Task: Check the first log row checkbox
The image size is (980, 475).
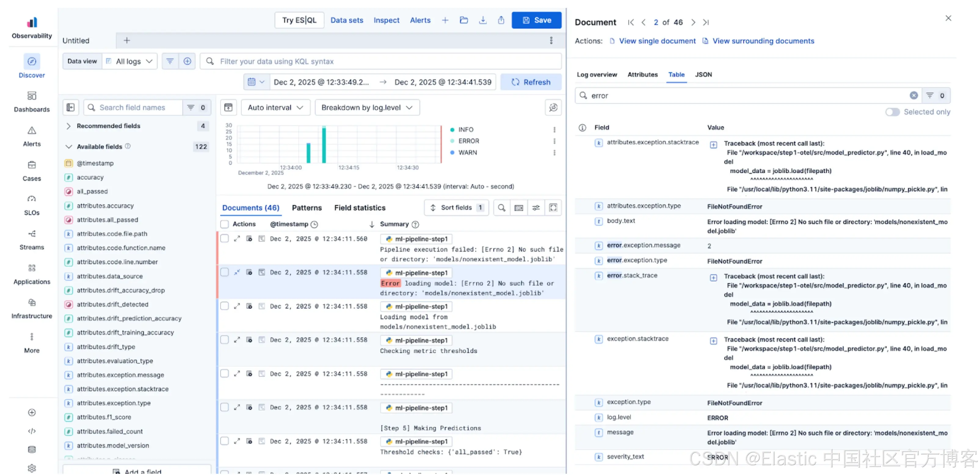Action: point(224,238)
